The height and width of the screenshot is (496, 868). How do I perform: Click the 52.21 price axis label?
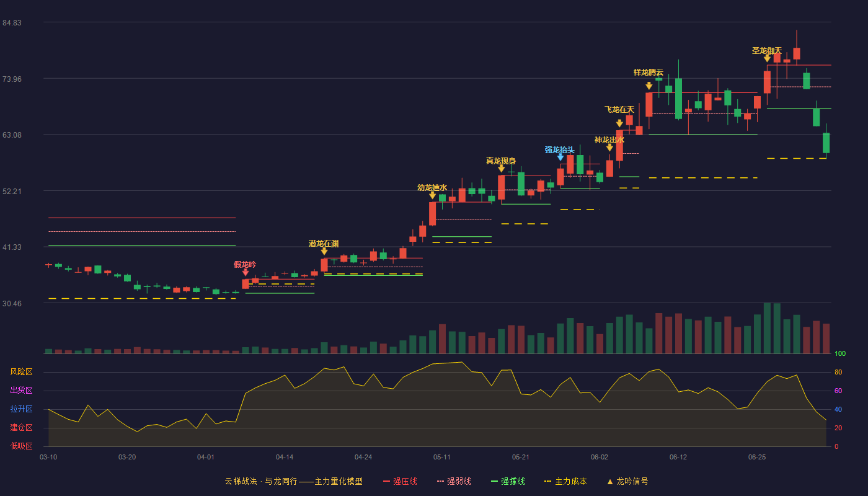(x=12, y=192)
